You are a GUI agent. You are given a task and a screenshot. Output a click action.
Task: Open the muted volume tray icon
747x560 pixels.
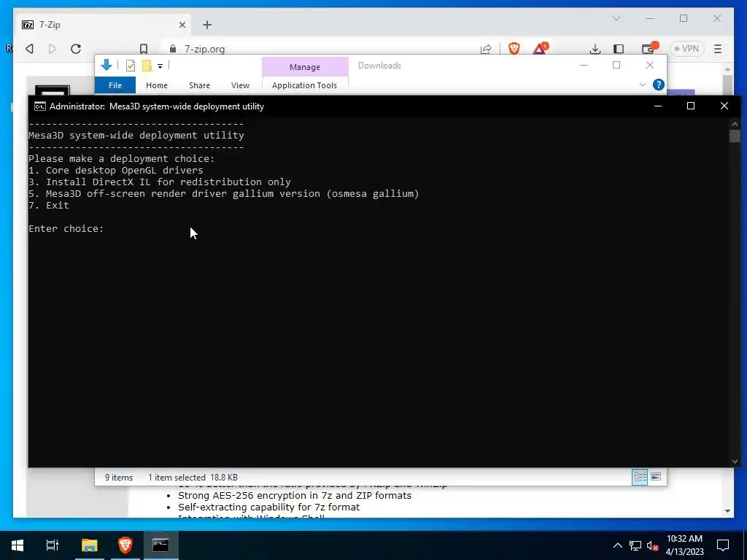[x=652, y=545]
